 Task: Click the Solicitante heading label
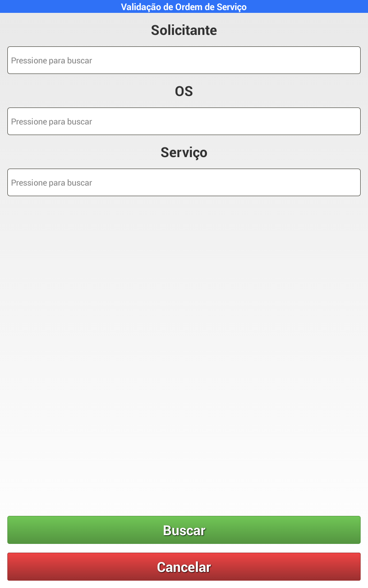tap(184, 30)
